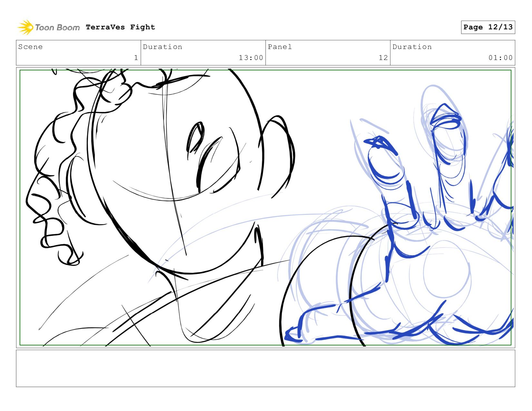Select the panel number value "12"
The height and width of the screenshot is (411, 532).
[x=383, y=58]
